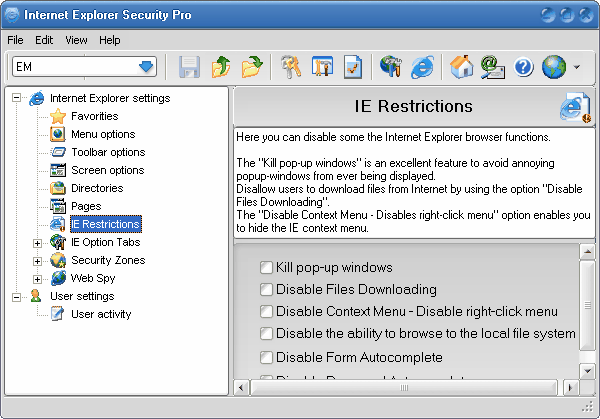
Task: Click the icon beside IE Option Tabs
Action: [58, 242]
